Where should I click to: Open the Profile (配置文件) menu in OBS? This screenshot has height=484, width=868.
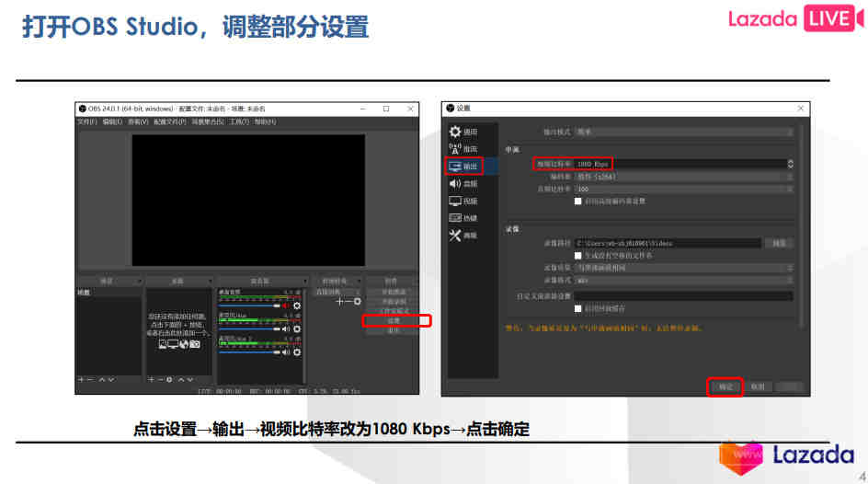click(x=170, y=121)
